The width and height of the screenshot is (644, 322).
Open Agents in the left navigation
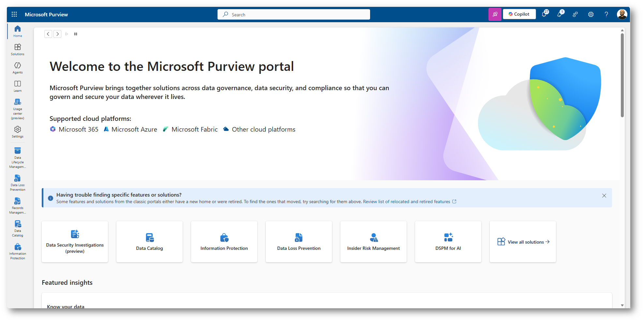[18, 68]
